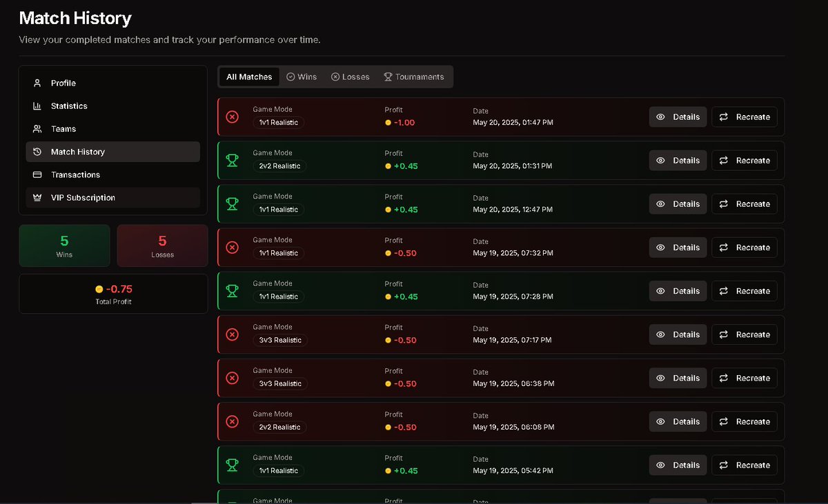View details for the 01:31 PM match
Viewport: 828px width, 504px height.
678,161
